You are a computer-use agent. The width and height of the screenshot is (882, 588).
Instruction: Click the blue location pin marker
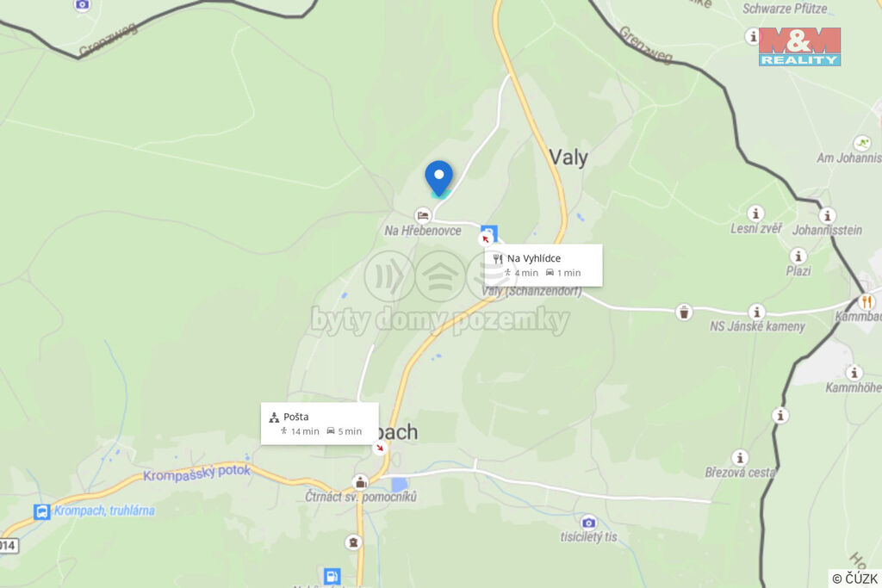tap(438, 179)
